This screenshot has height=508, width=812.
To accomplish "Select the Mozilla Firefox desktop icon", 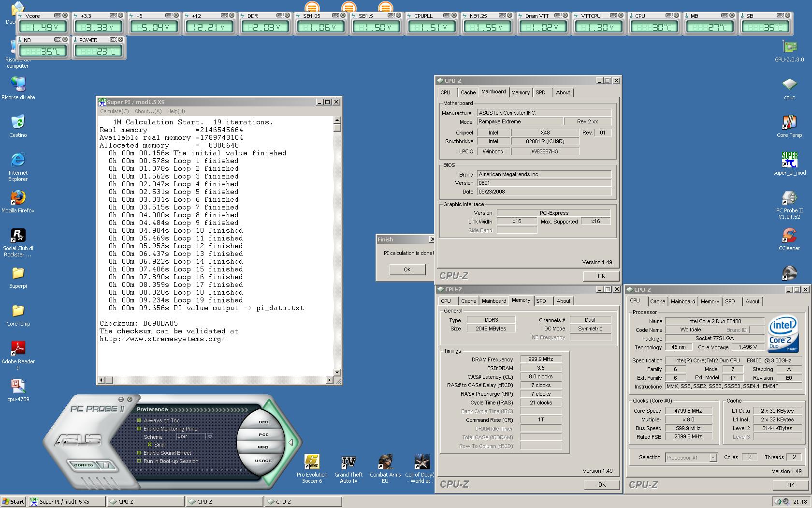I will (18, 202).
